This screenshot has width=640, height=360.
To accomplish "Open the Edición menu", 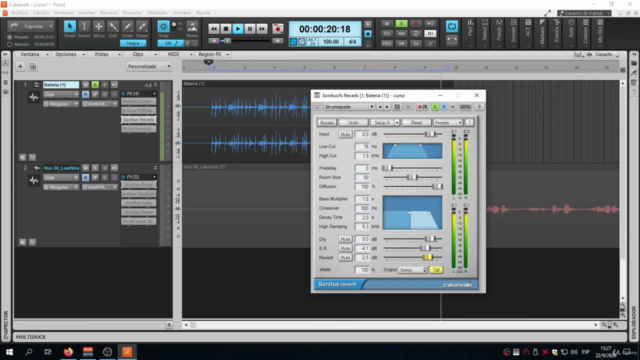I will tap(41, 13).
